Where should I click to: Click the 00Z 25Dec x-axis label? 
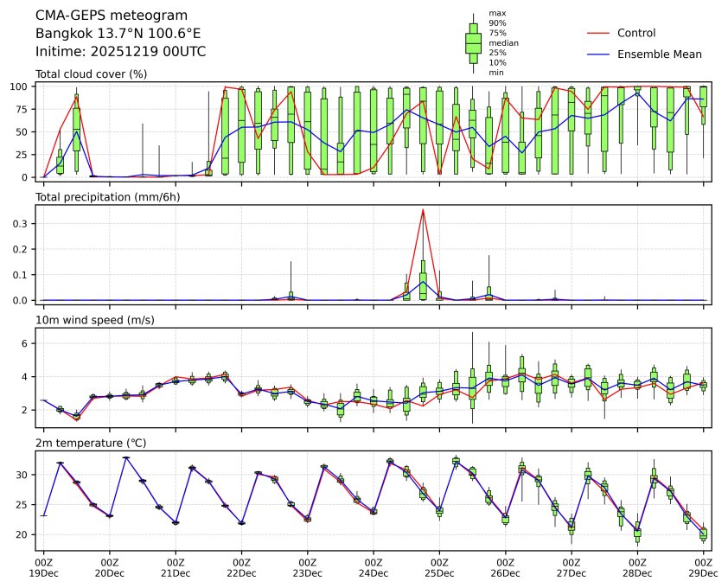[439, 567]
